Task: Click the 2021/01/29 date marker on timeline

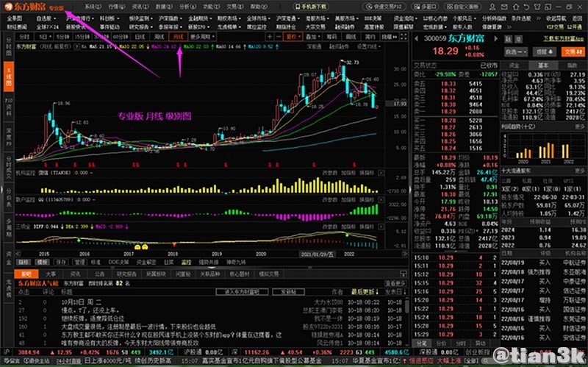Action: (x=318, y=254)
